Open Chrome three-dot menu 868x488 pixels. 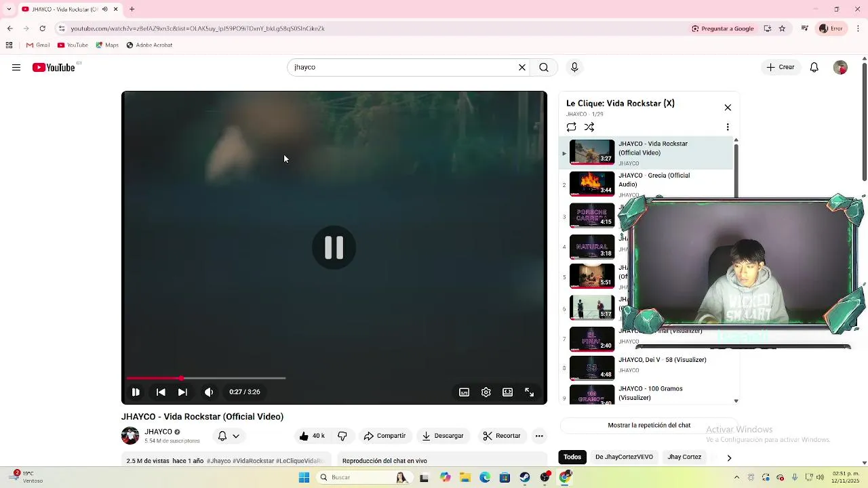click(859, 28)
